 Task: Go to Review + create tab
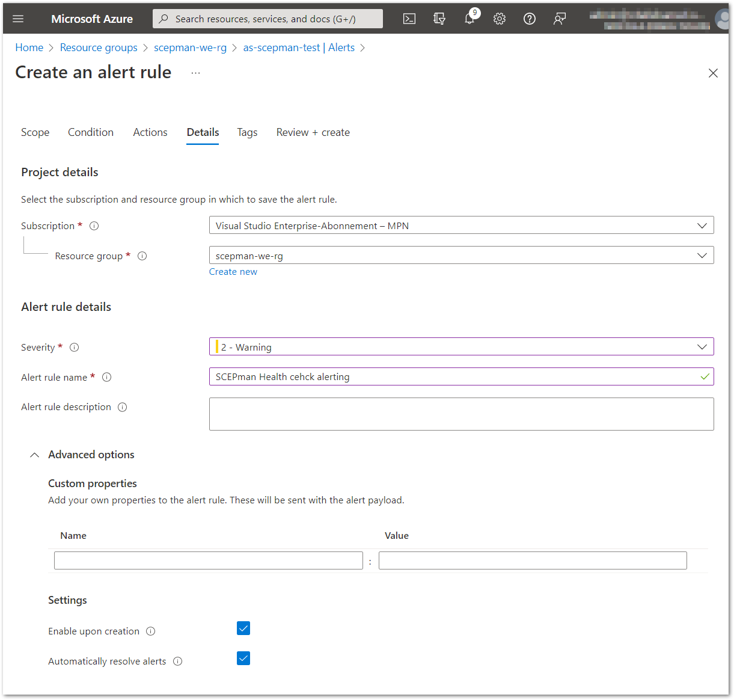coord(313,132)
